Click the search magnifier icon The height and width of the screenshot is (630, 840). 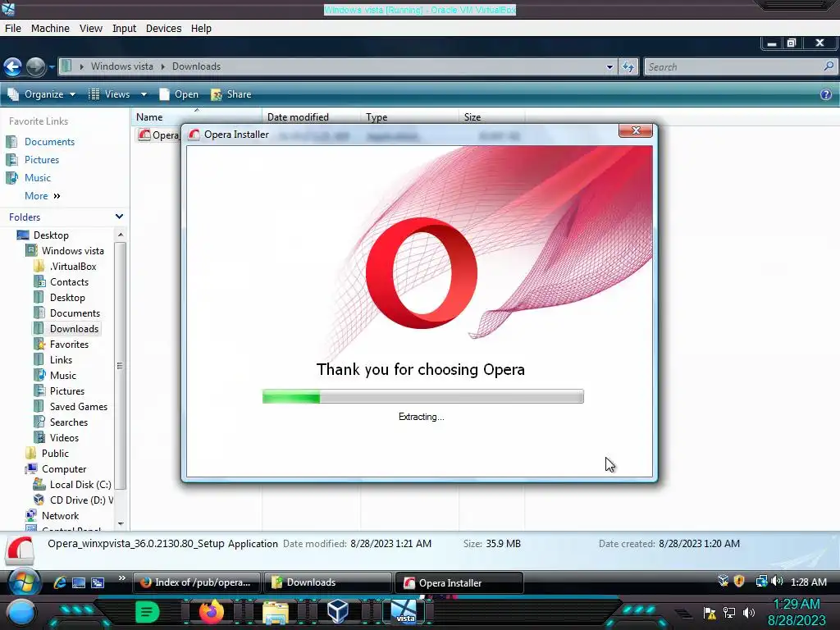pos(829,66)
